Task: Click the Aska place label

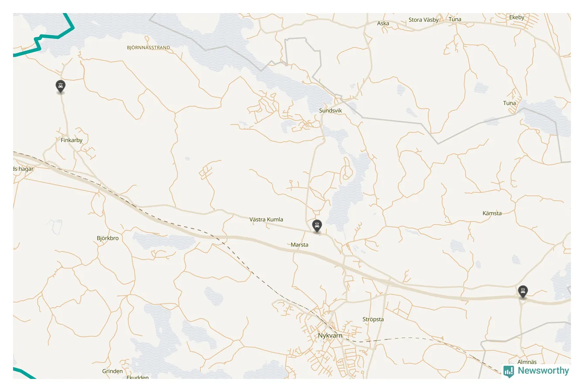Action: pyautogui.click(x=383, y=24)
